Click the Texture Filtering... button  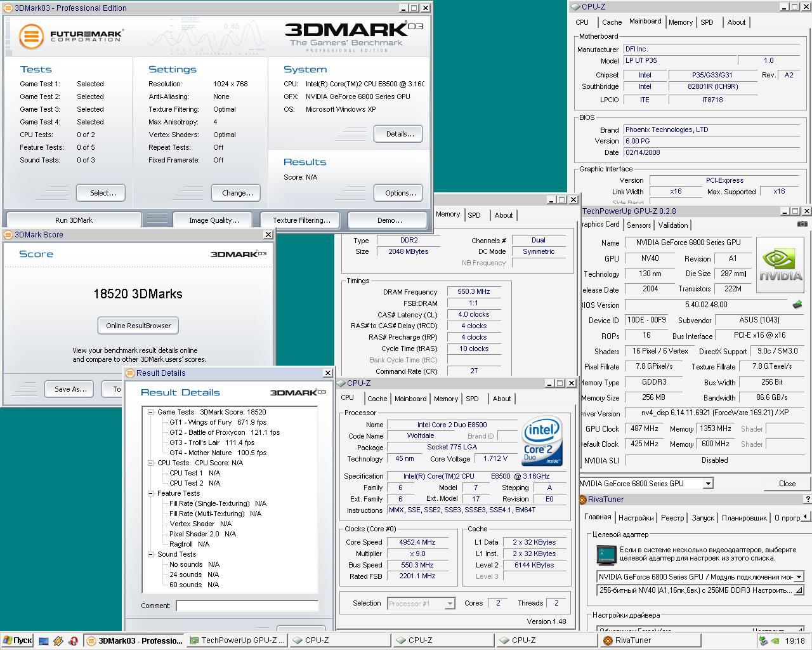click(x=301, y=220)
